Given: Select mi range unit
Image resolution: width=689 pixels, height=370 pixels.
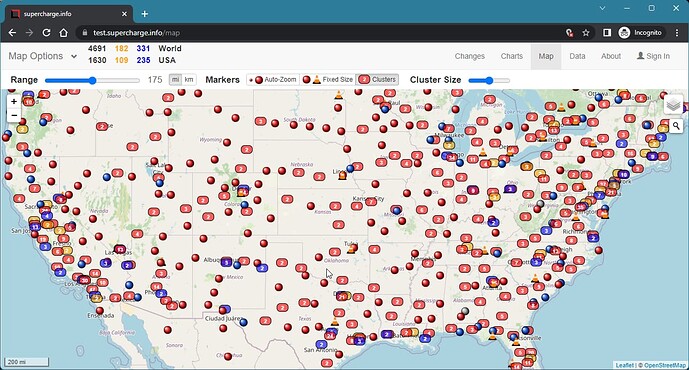Looking at the screenshot, I should coord(175,80).
